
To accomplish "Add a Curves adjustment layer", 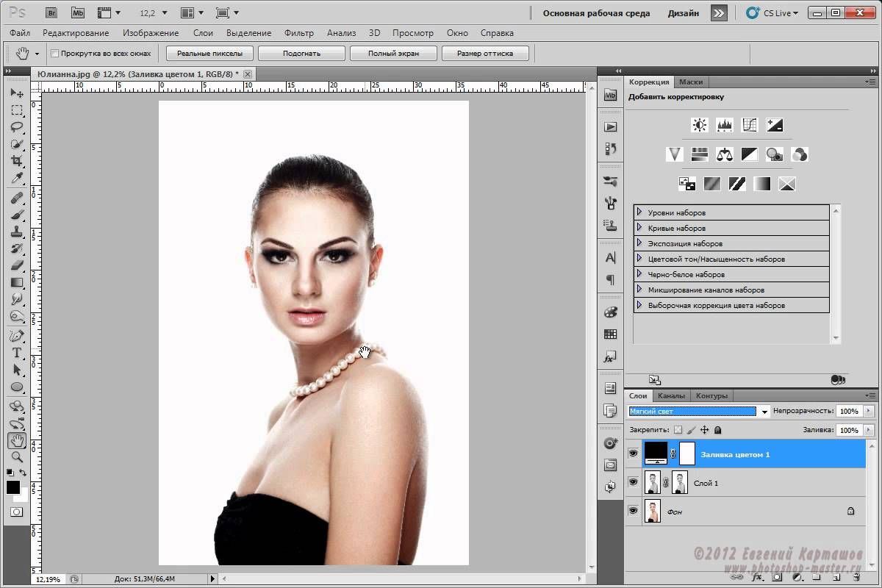I will click(x=749, y=125).
